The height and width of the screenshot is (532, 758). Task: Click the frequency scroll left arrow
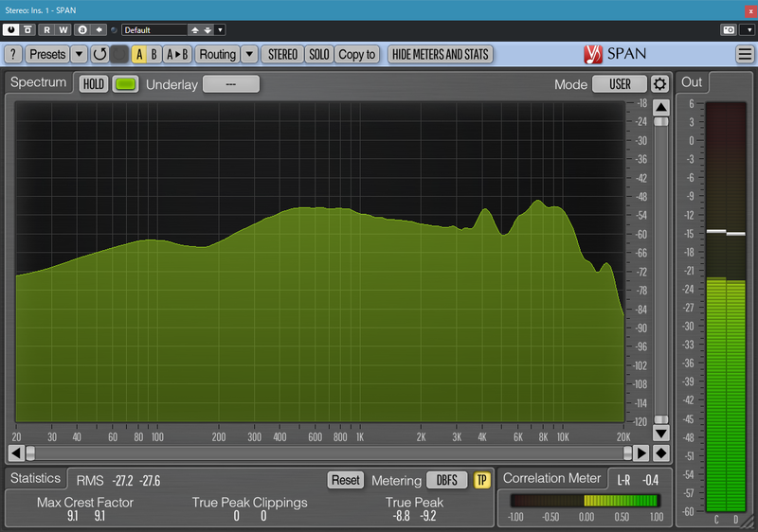[x=15, y=452]
